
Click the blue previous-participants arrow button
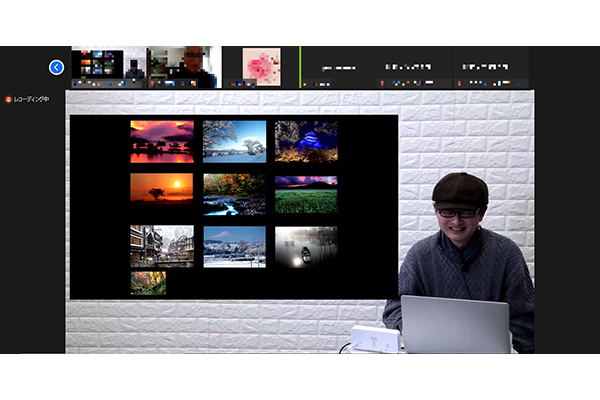click(56, 67)
